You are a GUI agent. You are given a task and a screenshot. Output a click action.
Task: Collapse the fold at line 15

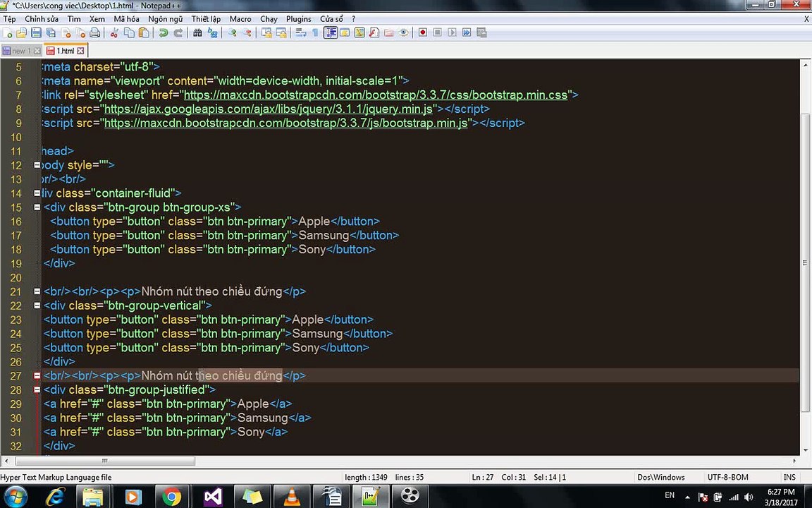click(x=37, y=207)
